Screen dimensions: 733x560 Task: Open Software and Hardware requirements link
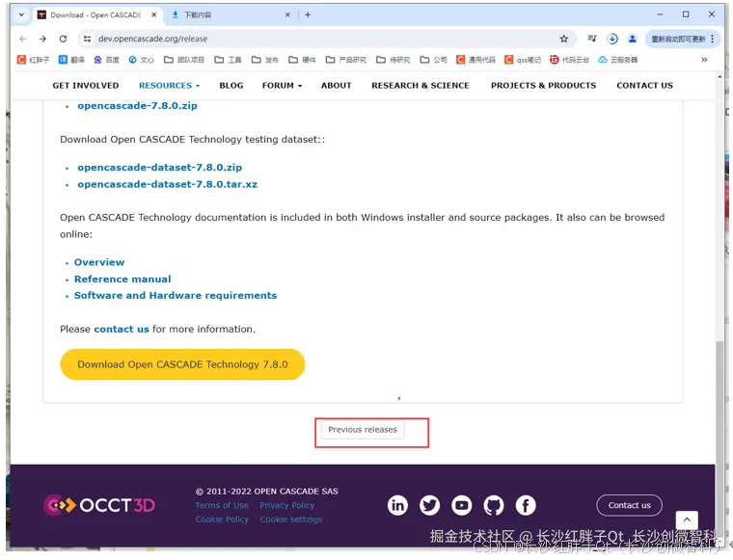tap(176, 295)
